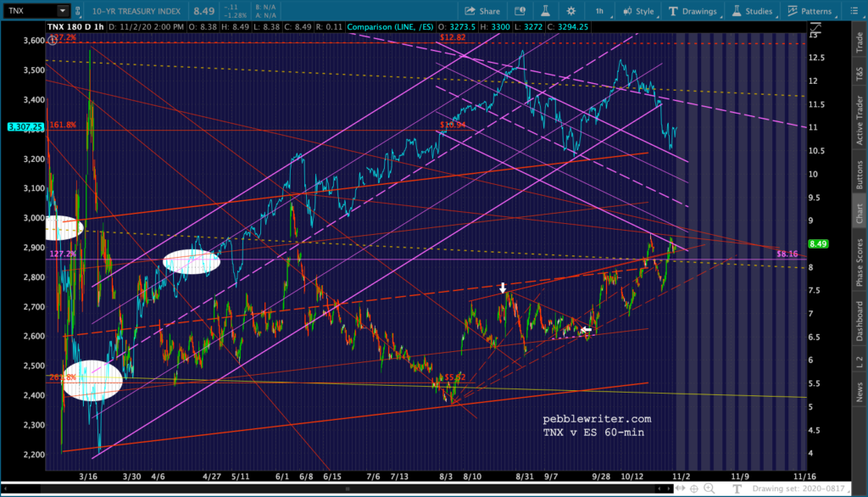Select the text drawing tool at bottom
Screen dimensions: 868x497
737,489
